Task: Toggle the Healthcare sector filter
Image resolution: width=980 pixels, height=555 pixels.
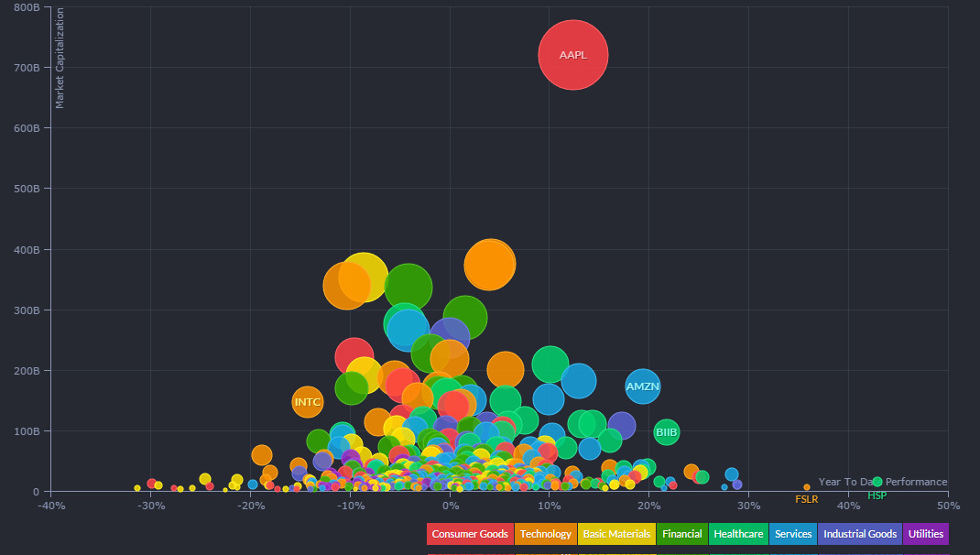Action: coord(738,534)
